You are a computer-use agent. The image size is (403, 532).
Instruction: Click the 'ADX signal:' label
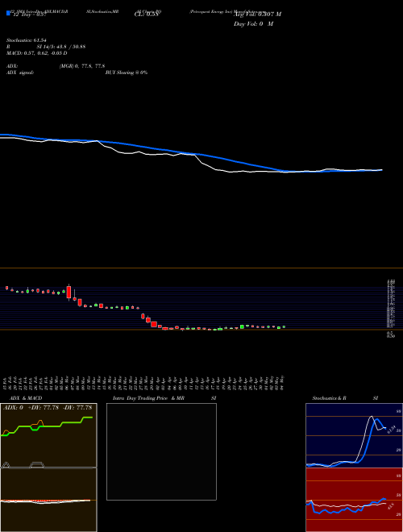20,73
